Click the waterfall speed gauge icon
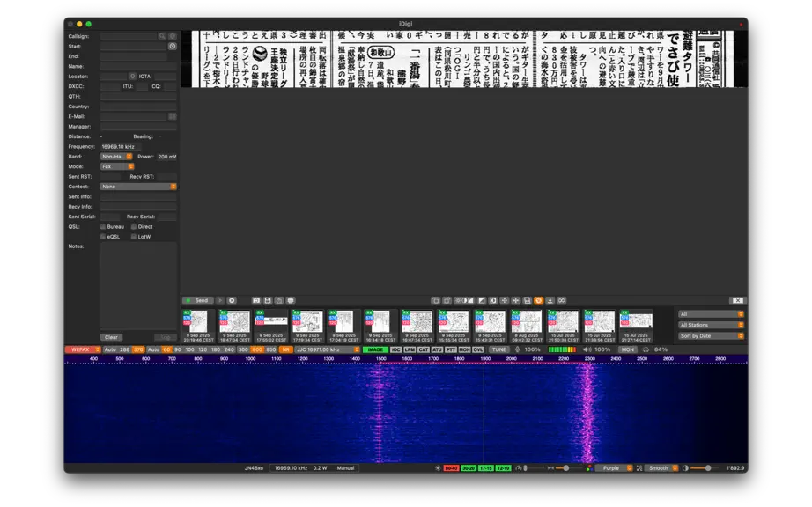 519,468
